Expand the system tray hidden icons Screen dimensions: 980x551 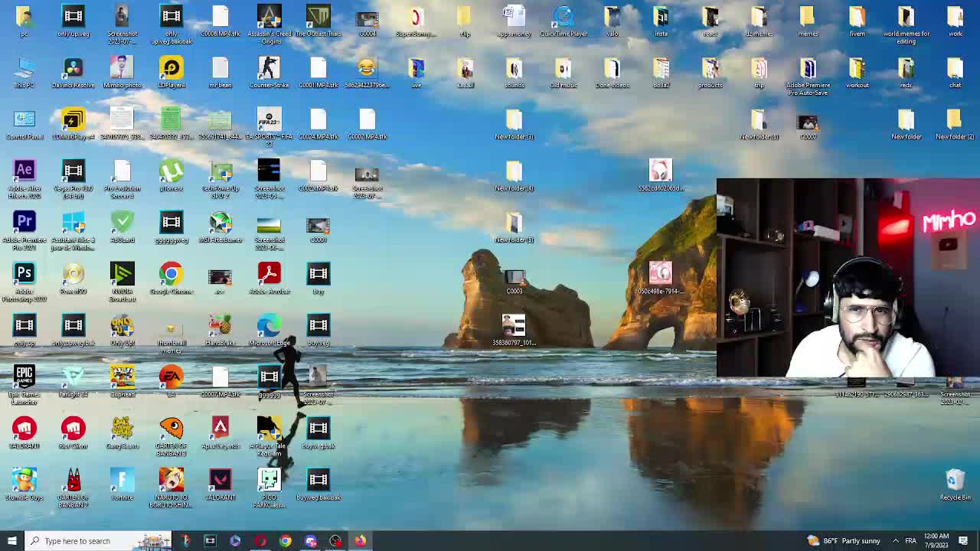click(x=895, y=541)
